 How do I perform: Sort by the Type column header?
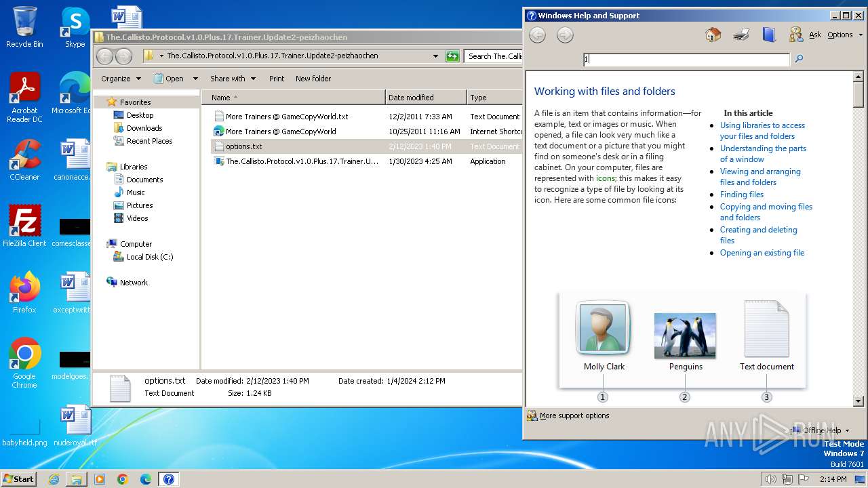(494, 98)
